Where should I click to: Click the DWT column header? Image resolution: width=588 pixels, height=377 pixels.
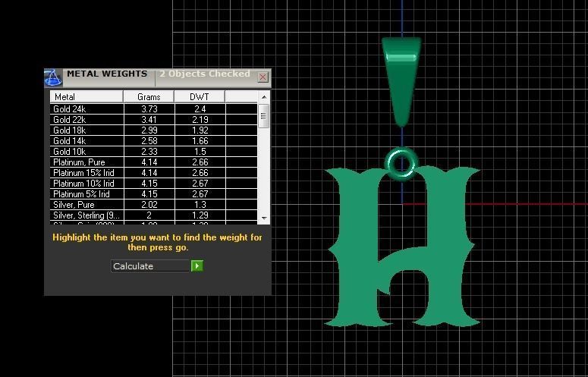tap(200, 96)
